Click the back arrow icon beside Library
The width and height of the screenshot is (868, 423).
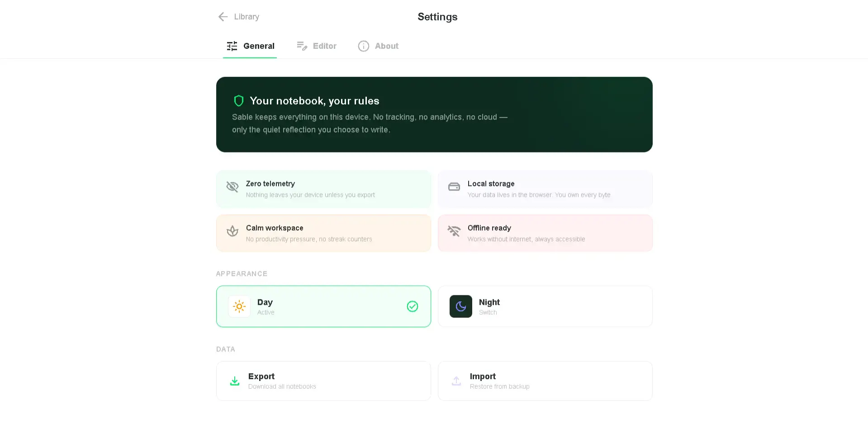click(x=223, y=17)
